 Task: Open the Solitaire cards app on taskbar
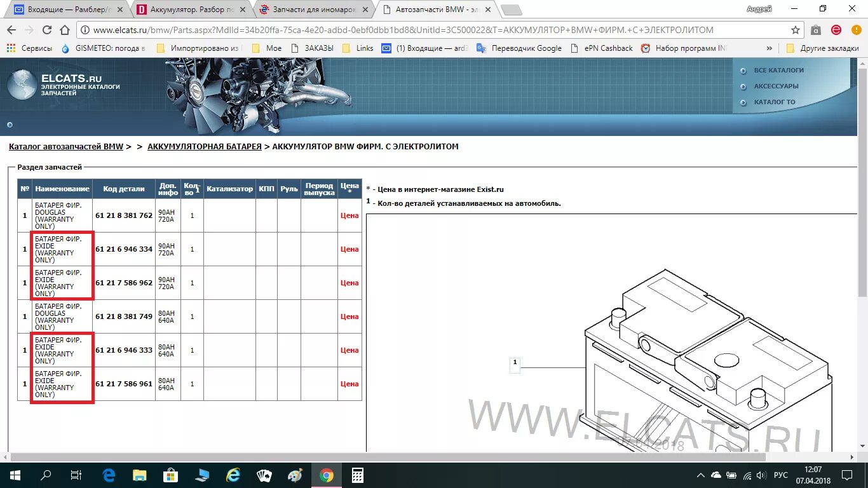pyautogui.click(x=264, y=475)
